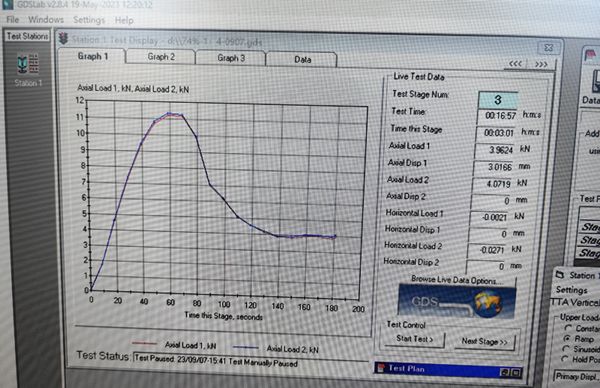This screenshot has width=600, height=388.
Task: Restore the Test Plan minimized window
Action: click(x=504, y=372)
